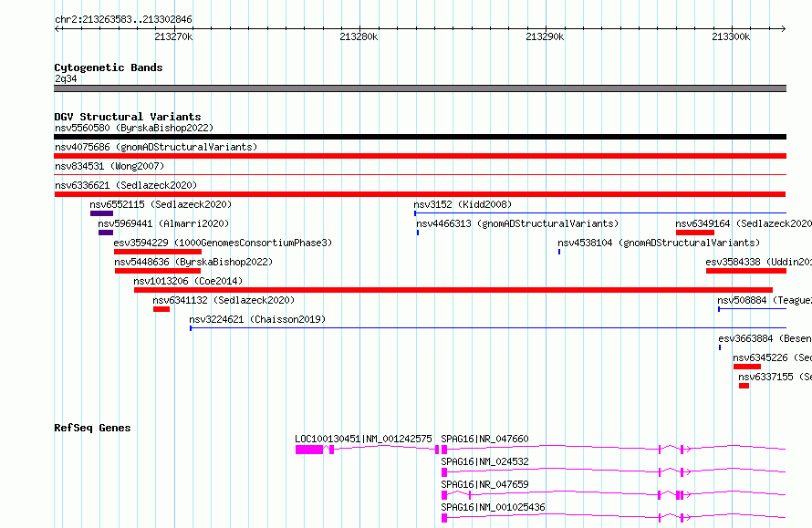The width and height of the screenshot is (812, 528).
Task: Click the Cytogenetic Bands track title
Action: 109,67
